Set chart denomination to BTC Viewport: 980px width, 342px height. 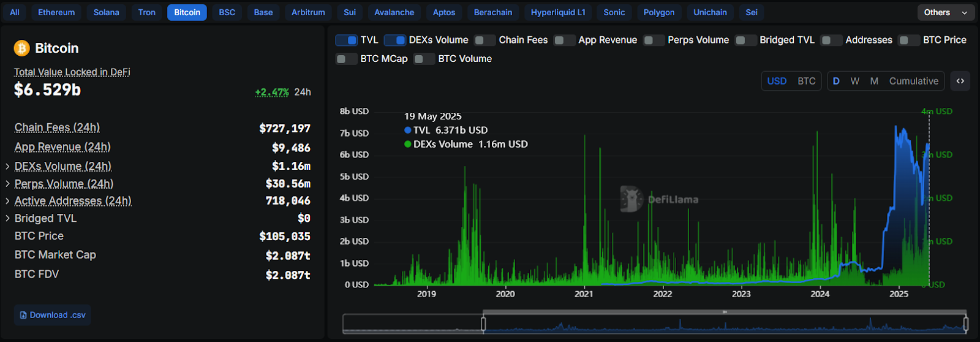coord(807,81)
